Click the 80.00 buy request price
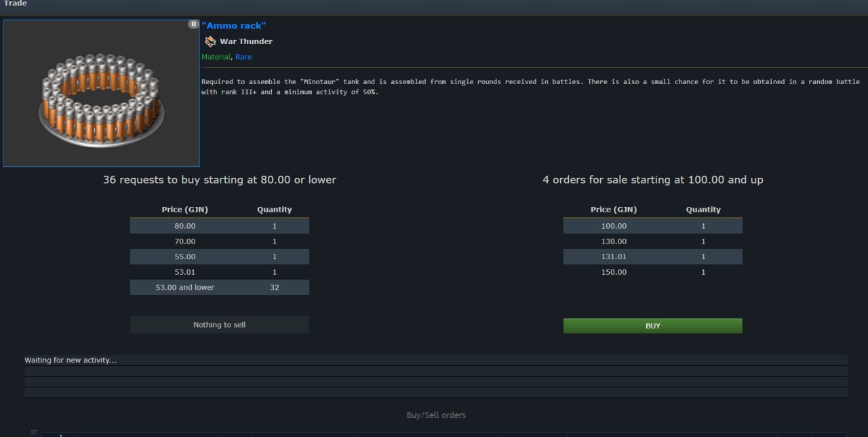Screen dimensions: 868x437 click(x=184, y=226)
